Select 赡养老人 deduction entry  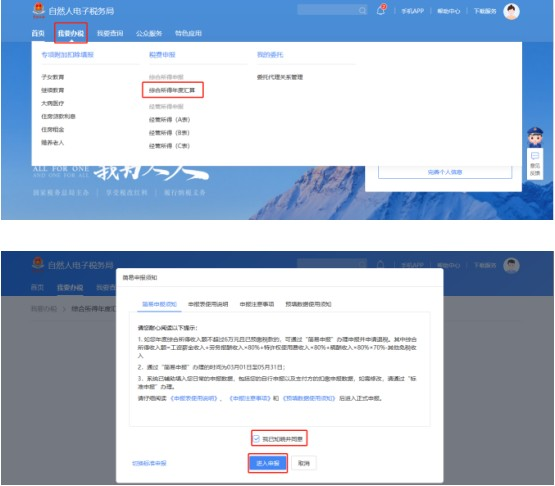tap(53, 142)
